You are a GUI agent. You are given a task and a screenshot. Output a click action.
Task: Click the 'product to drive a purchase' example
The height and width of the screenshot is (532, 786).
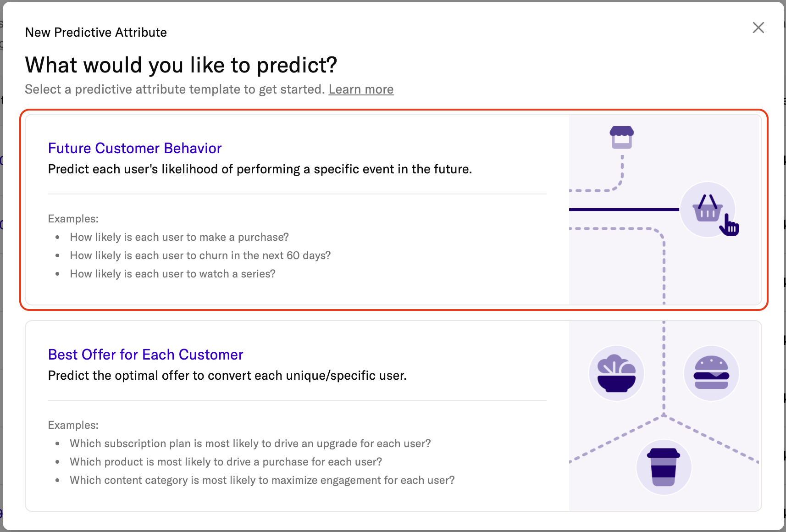point(226,462)
